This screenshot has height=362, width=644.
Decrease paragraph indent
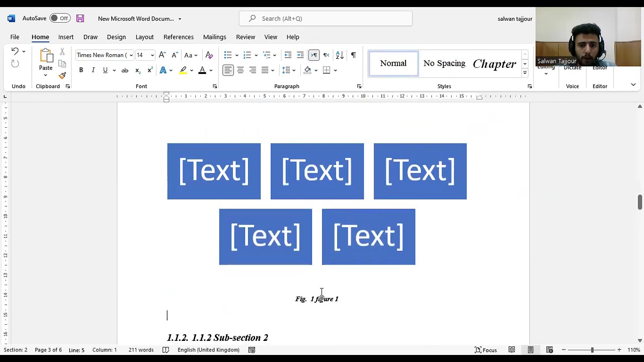(288, 55)
